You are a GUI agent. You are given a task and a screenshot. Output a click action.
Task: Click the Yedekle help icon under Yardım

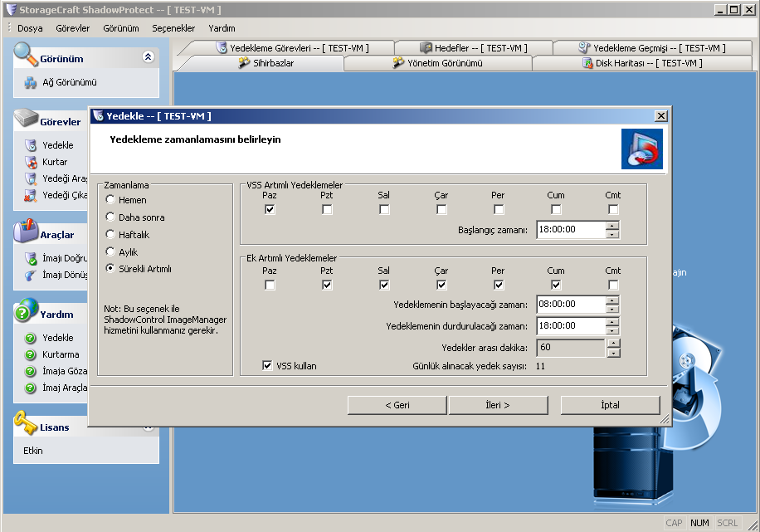click(x=31, y=338)
